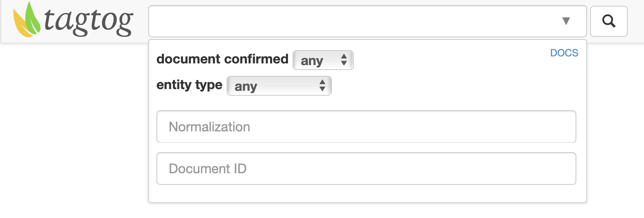644x218 pixels.
Task: Click the tagtog leaf logo icon
Action: coord(27,19)
